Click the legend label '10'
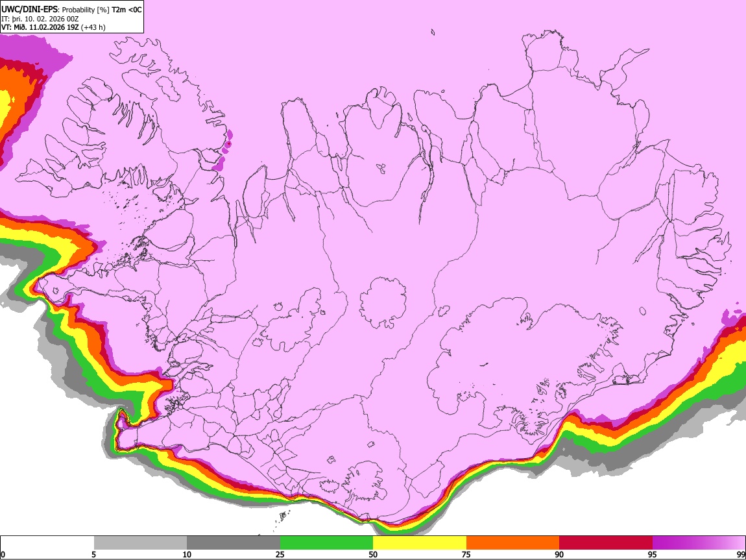 tap(187, 554)
